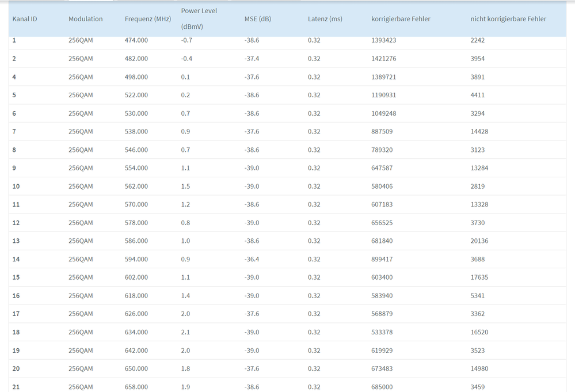Image resolution: width=575 pixels, height=392 pixels.
Task: Select correctable errors value 619929
Action: point(382,350)
